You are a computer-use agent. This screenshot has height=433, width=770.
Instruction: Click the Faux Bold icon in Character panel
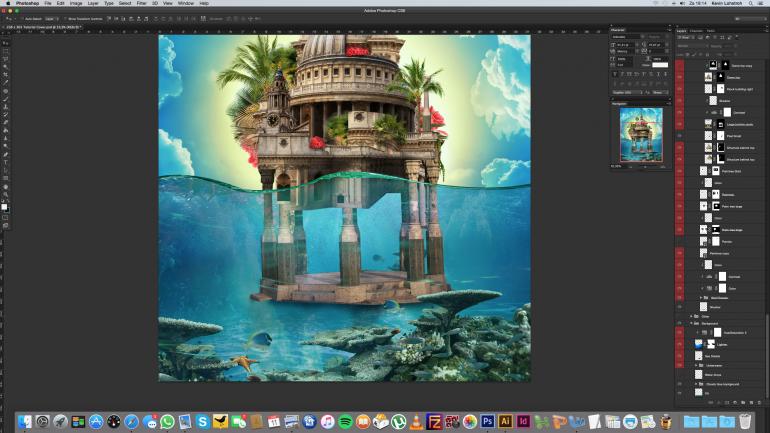coord(615,74)
